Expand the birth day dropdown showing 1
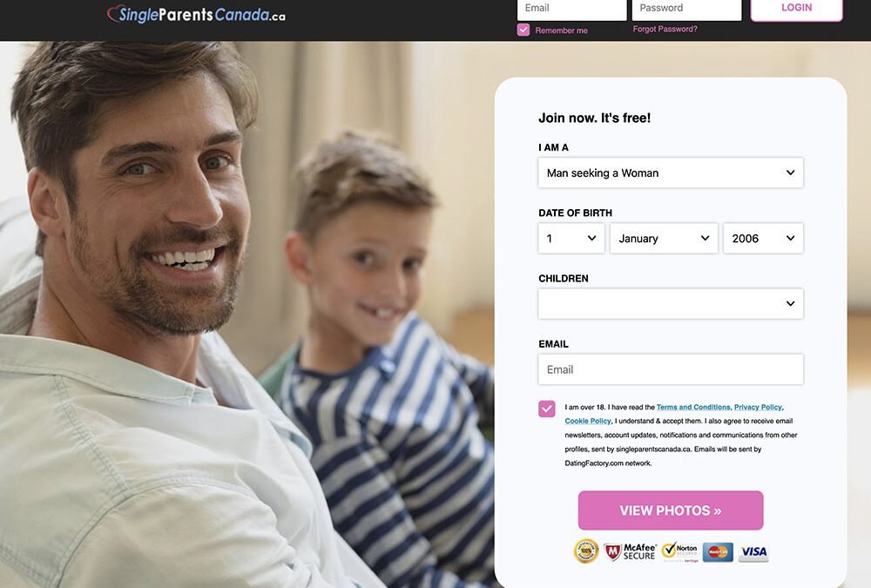 point(571,238)
